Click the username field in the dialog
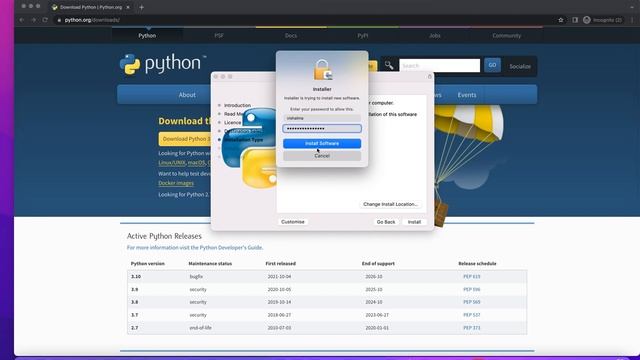This screenshot has height=360, width=640. pos(322,118)
